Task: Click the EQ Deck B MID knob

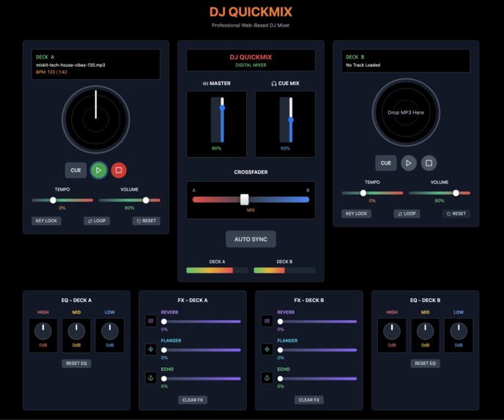Action: point(425,331)
